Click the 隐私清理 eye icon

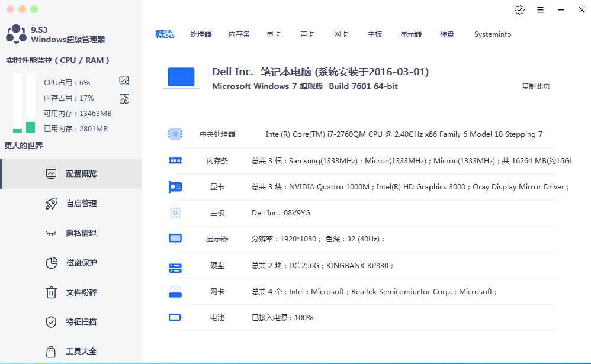click(52, 233)
